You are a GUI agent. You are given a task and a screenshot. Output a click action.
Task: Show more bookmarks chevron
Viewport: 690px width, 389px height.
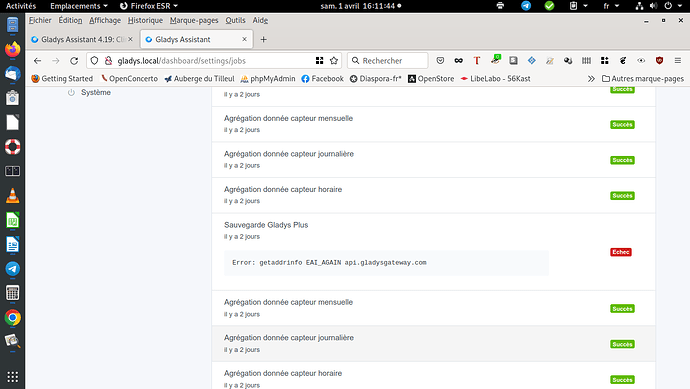591,78
